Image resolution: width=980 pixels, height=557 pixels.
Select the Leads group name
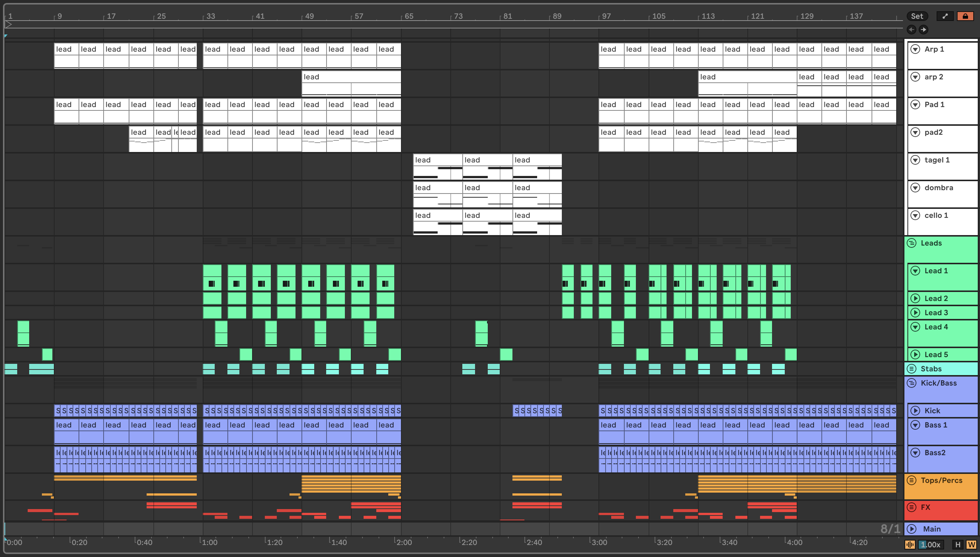point(931,243)
